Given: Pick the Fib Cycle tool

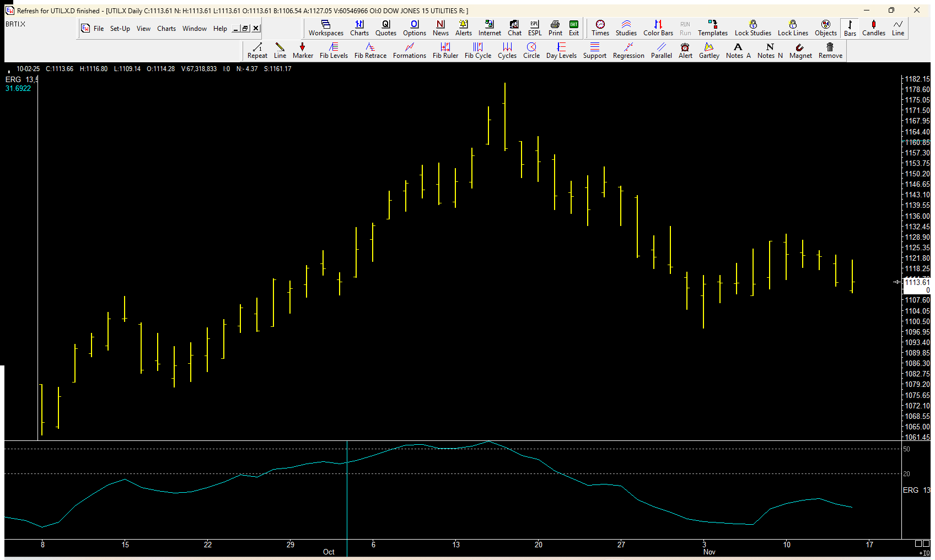Looking at the screenshot, I should [x=477, y=51].
